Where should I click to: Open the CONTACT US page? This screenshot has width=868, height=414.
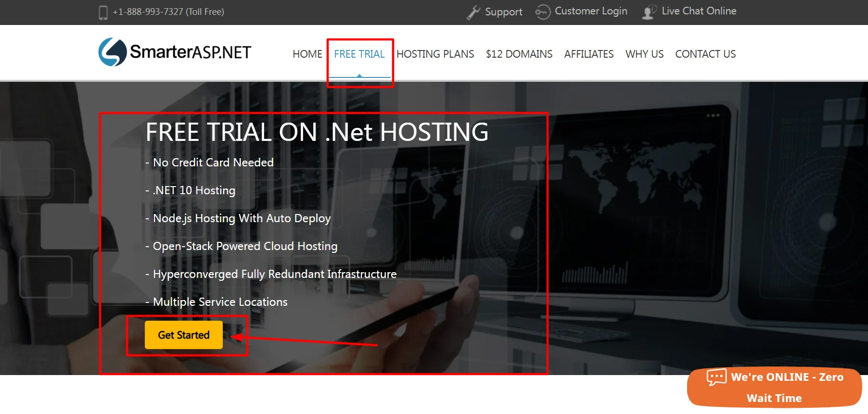tap(706, 54)
